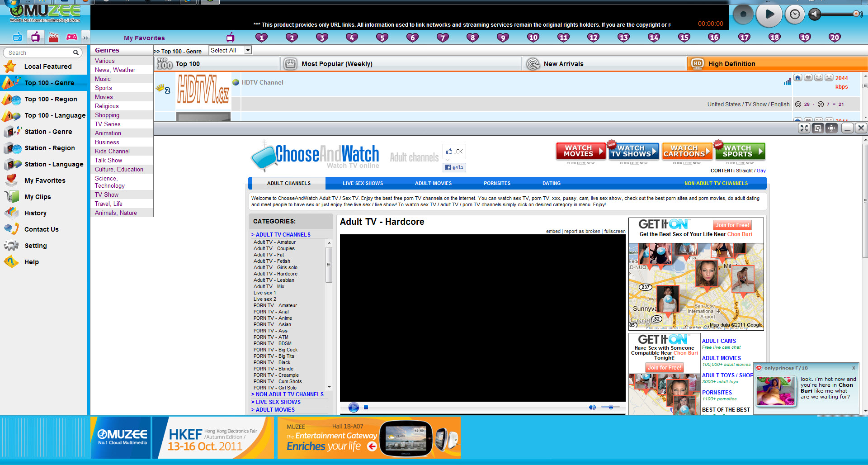This screenshot has width=868, height=465.
Task: Switch to the radio mode icon
Action: tap(18, 37)
